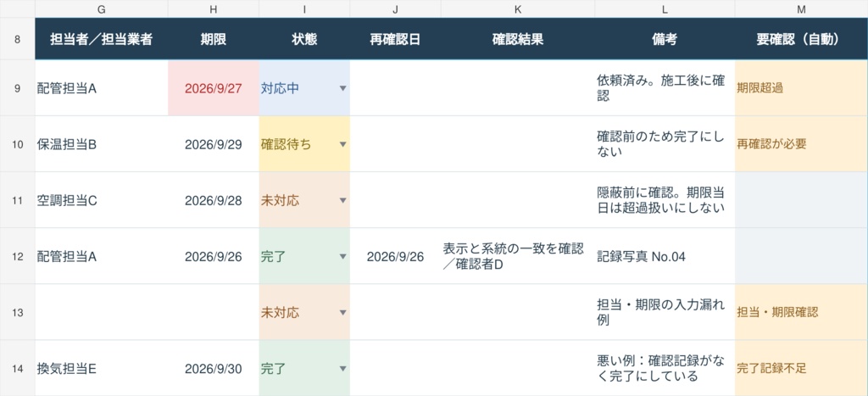
Task: Select column I header
Action: pos(304,8)
